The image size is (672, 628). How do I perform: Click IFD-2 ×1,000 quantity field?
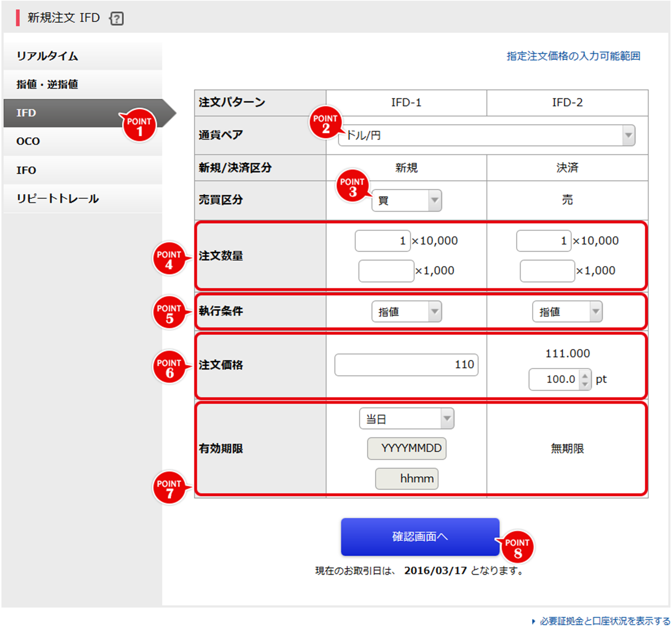(x=547, y=271)
